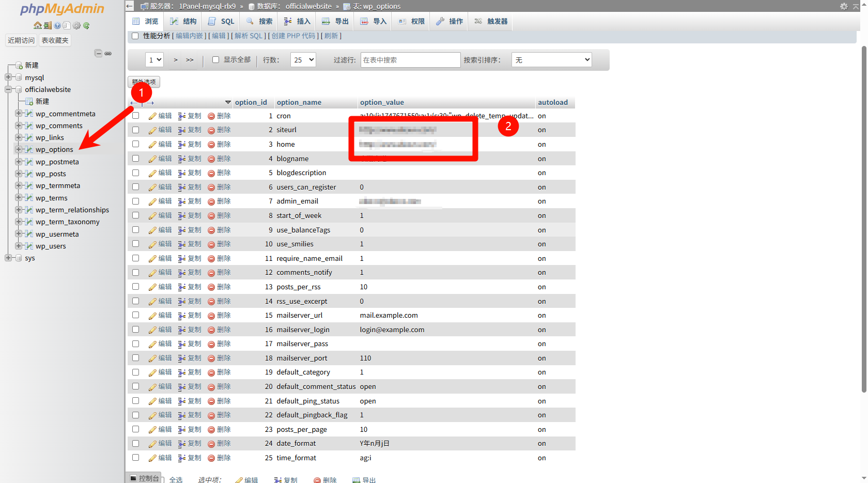This screenshot has height=483, width=868.
Task: Collapse all navigation tree items icon
Action: (x=98, y=53)
